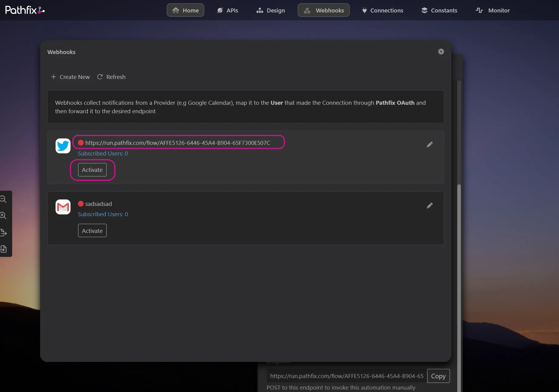Click the POST to this endpoint note
The height and width of the screenshot is (392, 559).
tap(341, 387)
